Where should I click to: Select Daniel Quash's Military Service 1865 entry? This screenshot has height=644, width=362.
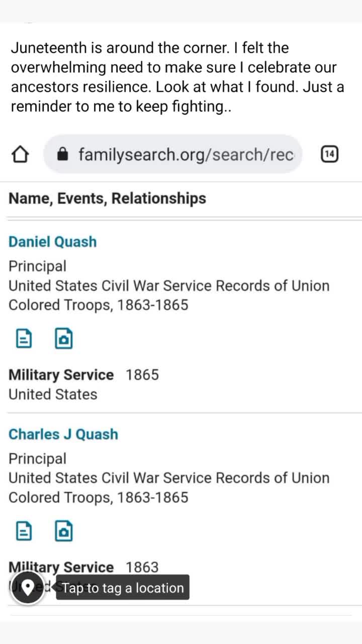click(83, 375)
